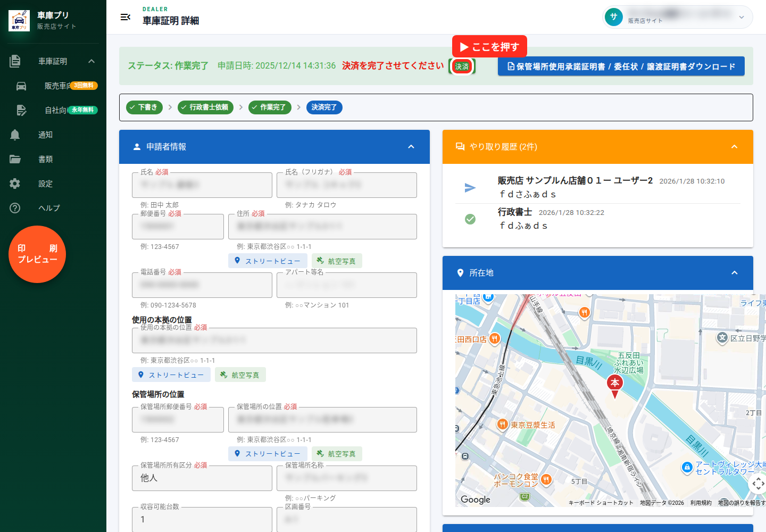Click the 収容可能台数 input field

point(202,520)
